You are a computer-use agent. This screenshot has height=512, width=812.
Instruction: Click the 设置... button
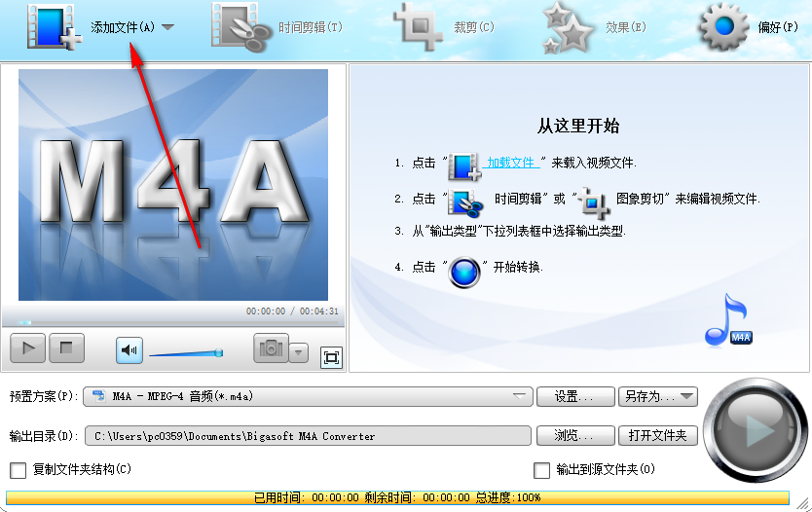point(575,397)
